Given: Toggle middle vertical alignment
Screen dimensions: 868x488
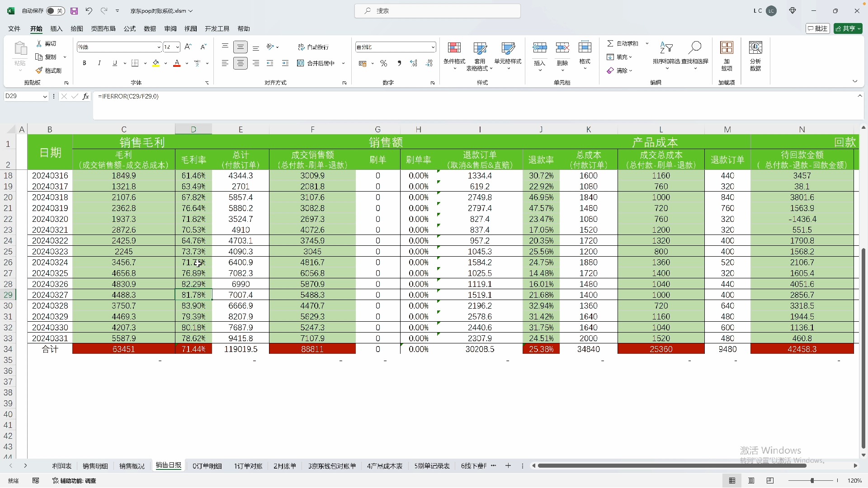Looking at the screenshot, I should pos(241,47).
